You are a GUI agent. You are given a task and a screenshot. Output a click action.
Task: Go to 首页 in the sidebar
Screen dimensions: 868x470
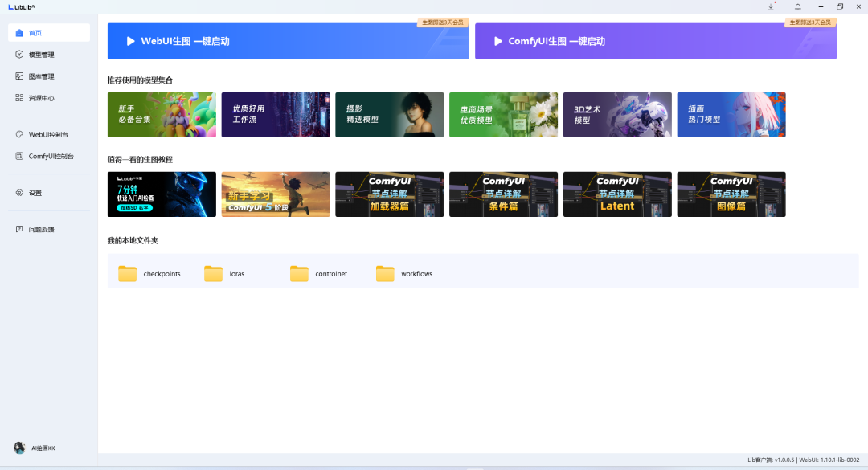point(49,33)
